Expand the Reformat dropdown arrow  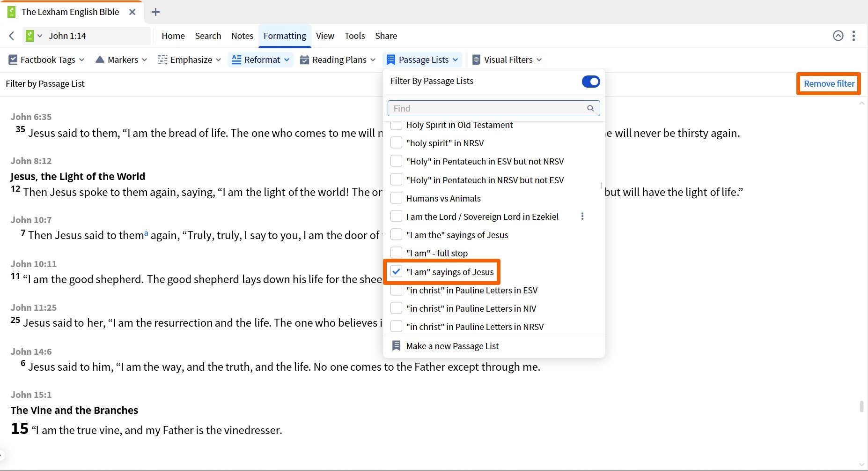coord(287,60)
